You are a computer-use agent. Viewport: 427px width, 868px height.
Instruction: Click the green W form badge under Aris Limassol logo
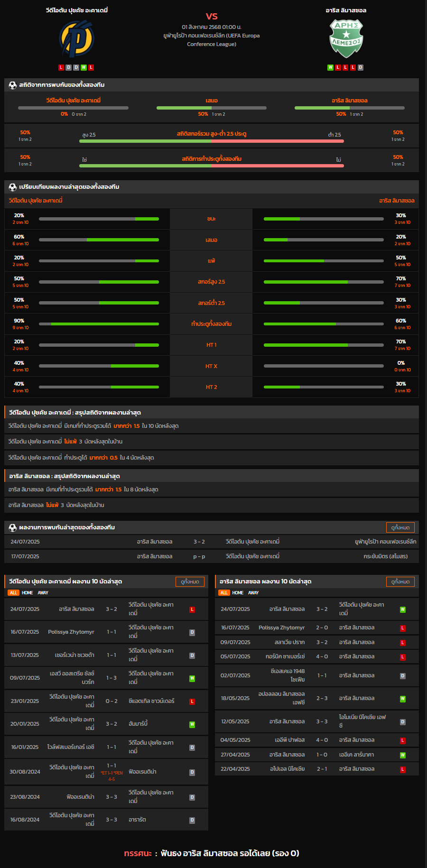tap(330, 67)
